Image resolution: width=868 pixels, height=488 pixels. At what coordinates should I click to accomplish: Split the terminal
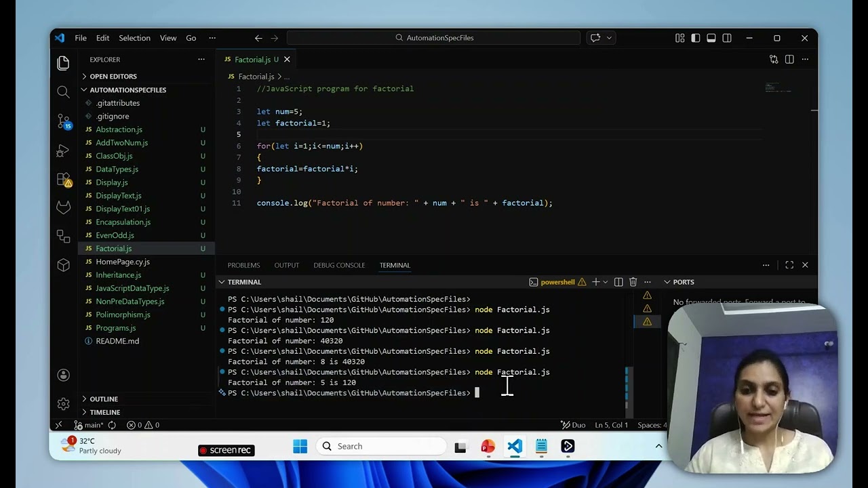pos(618,282)
